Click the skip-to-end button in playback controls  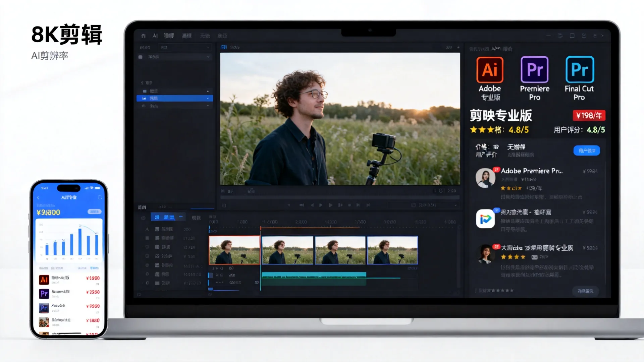[x=368, y=205]
